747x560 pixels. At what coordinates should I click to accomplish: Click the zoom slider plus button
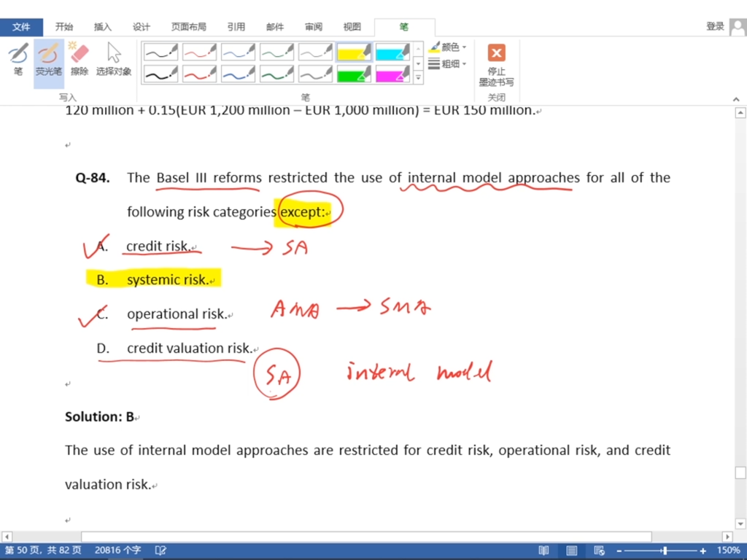703,551
